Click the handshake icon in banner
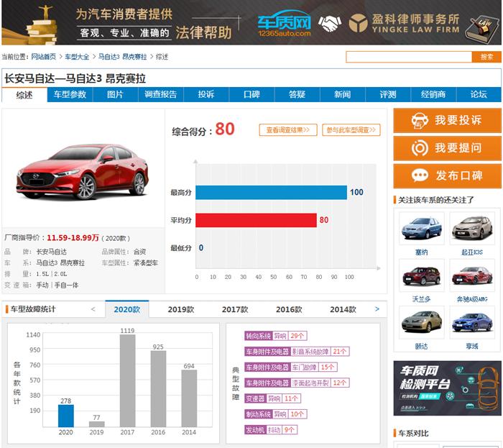Screen dimensions: 503x448 (x=329, y=24)
